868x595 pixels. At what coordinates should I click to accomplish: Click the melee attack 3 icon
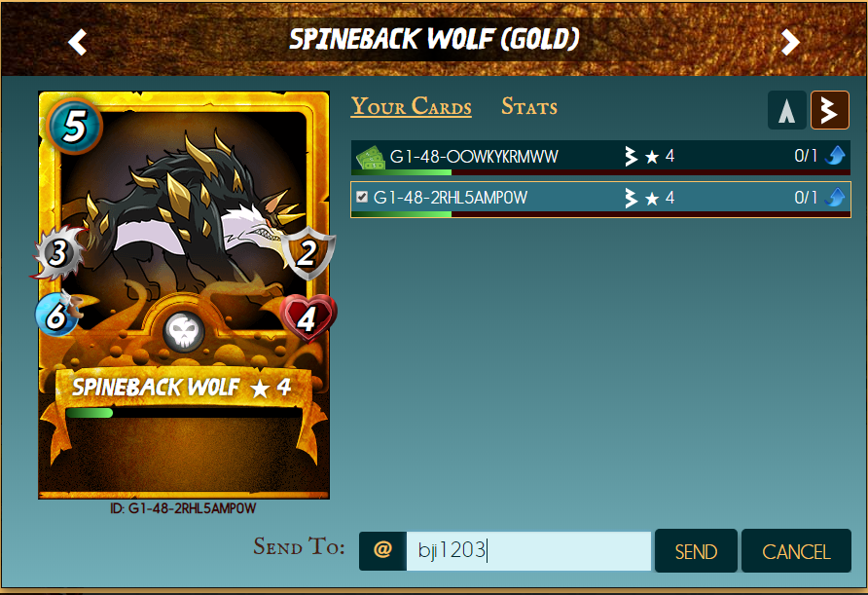[58, 252]
